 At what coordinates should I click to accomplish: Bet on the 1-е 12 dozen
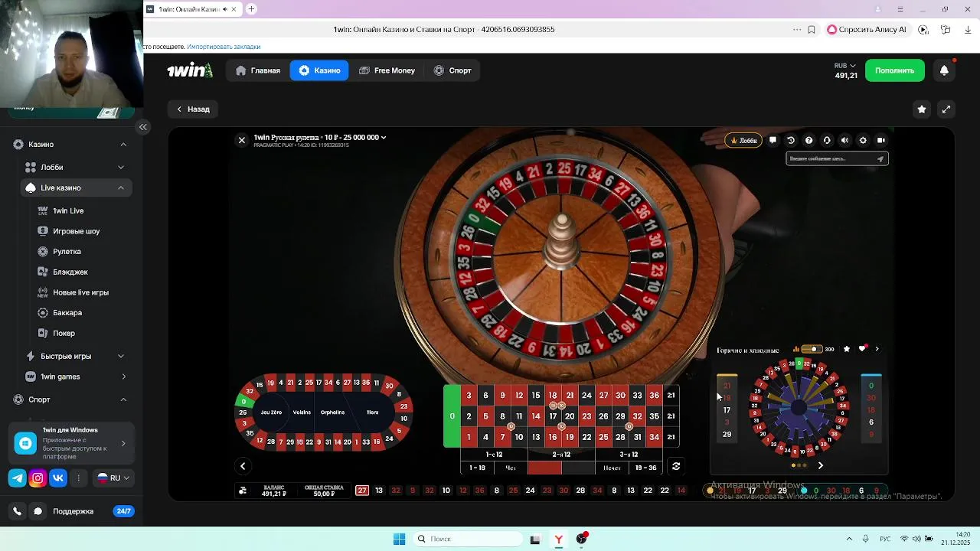494,455
